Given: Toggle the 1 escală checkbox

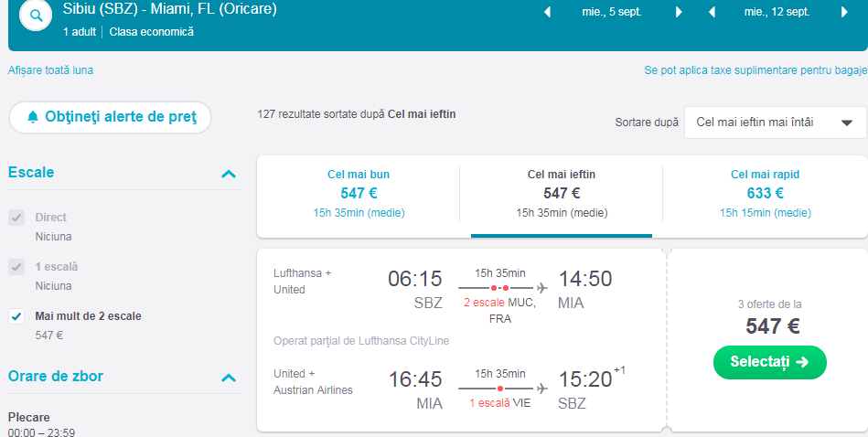Looking at the screenshot, I should pos(16,267).
